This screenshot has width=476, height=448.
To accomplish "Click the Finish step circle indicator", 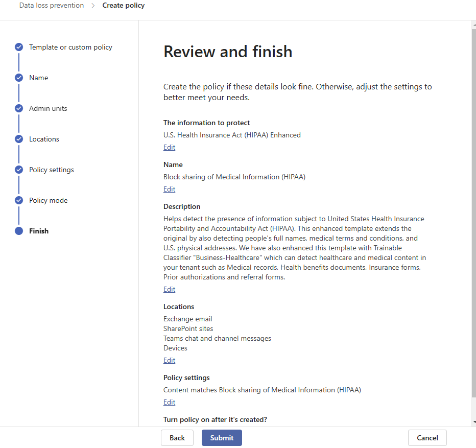I will 19,231.
